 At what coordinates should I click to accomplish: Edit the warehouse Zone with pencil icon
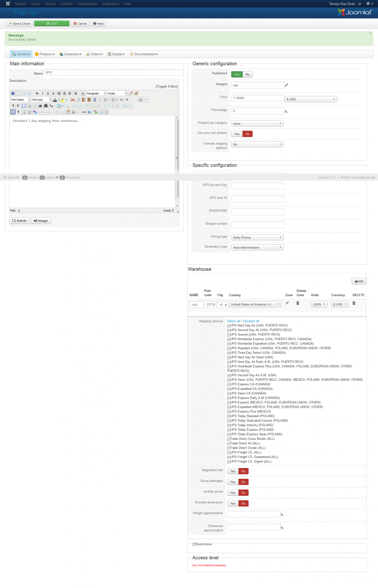(x=287, y=303)
